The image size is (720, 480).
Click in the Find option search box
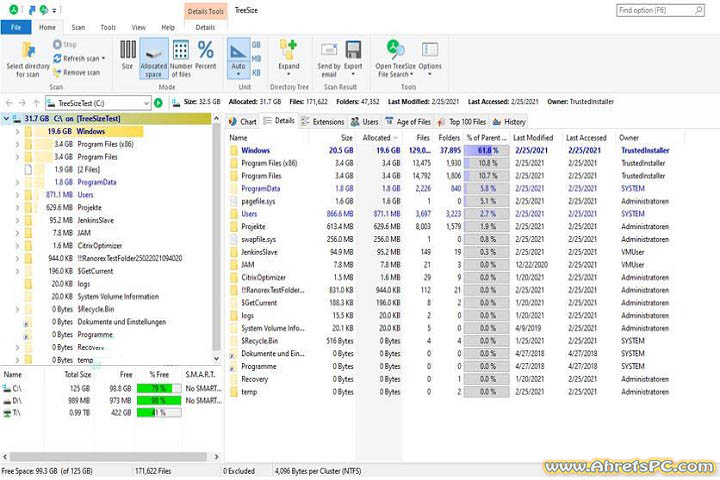tap(660, 10)
